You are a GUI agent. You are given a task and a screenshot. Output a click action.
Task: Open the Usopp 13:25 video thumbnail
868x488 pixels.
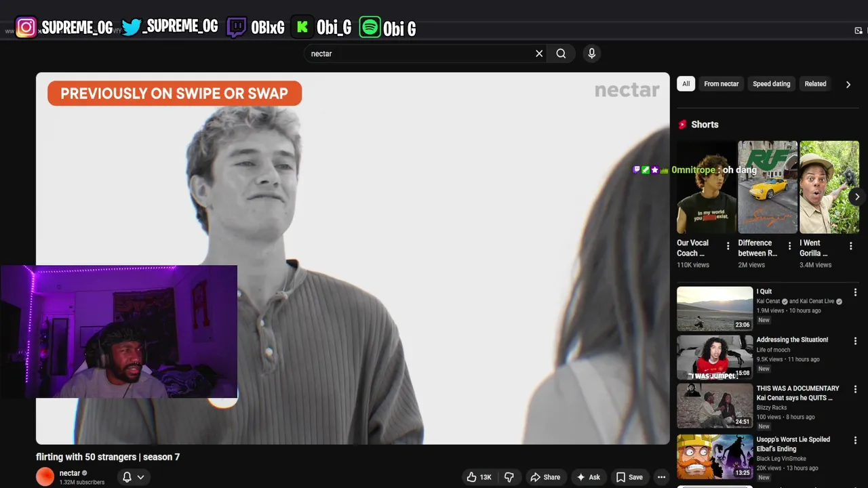[715, 456]
